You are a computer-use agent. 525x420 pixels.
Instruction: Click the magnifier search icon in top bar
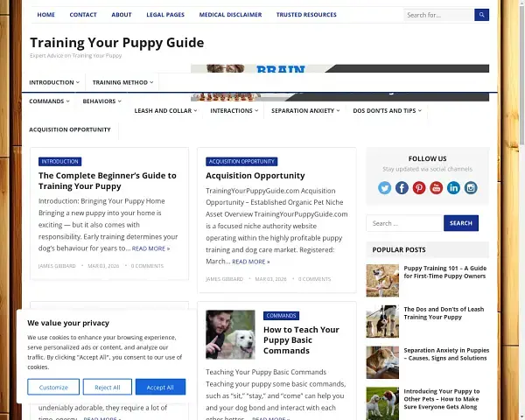pyautogui.click(x=481, y=15)
